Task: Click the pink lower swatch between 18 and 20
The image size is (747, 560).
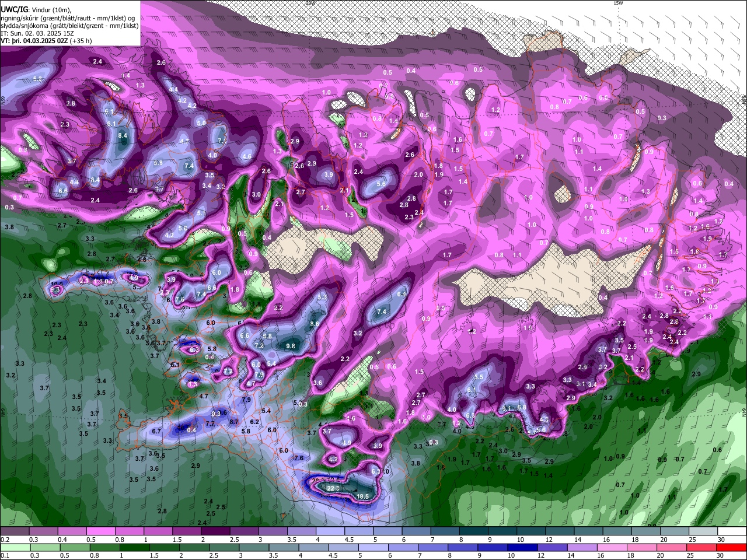Action: [641, 548]
